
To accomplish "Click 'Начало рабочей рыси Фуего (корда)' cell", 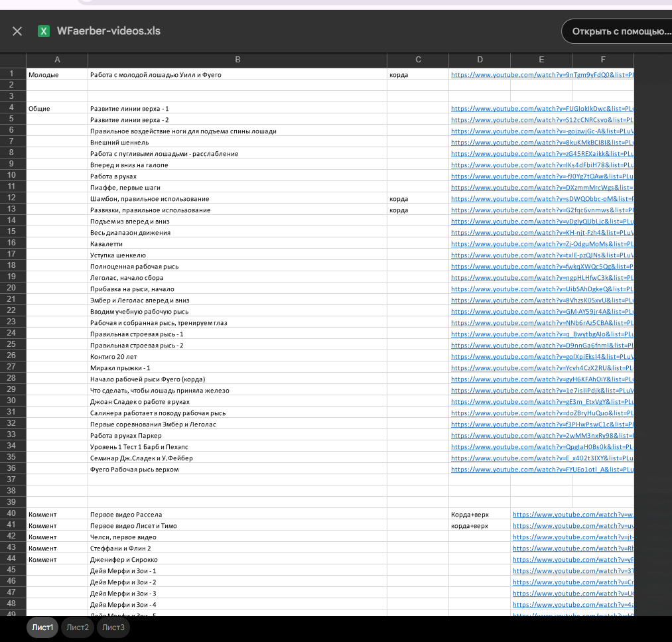I will point(237,379).
